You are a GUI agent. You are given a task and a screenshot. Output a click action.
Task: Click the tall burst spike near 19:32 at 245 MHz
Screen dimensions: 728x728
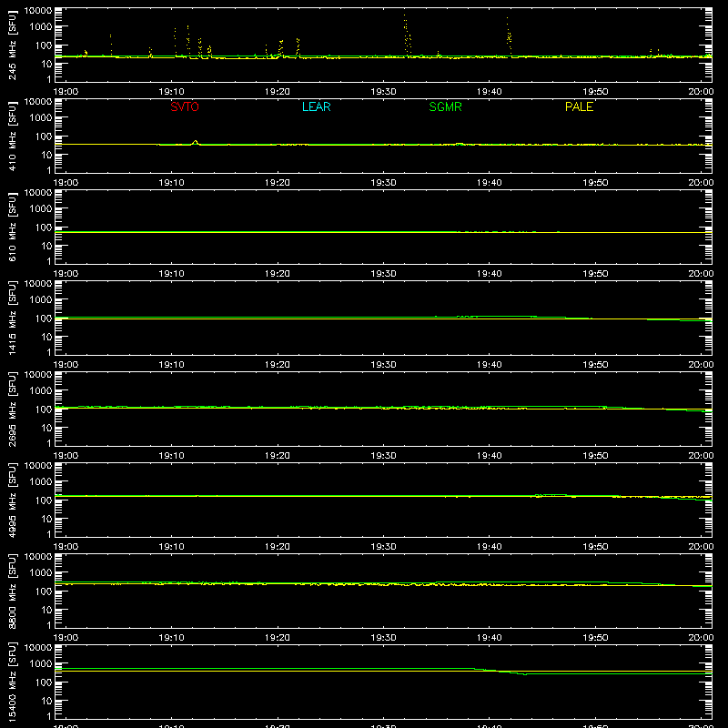(407, 35)
